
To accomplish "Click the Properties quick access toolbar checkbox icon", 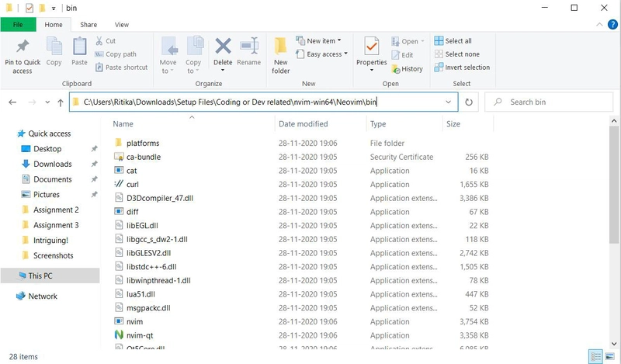I will coord(29,8).
